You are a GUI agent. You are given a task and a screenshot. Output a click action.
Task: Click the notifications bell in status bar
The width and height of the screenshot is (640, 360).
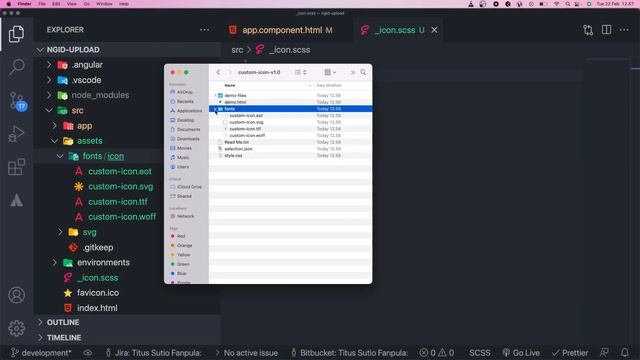pyautogui.click(x=624, y=352)
